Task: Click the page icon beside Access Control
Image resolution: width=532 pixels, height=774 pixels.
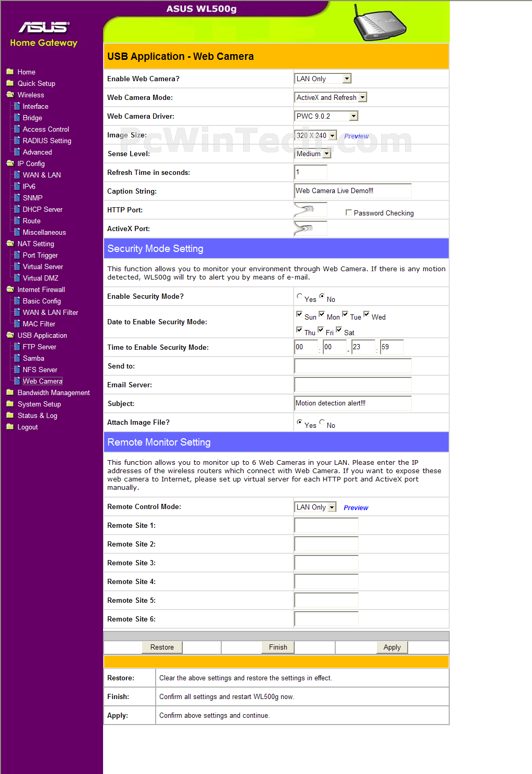Action: (x=17, y=129)
